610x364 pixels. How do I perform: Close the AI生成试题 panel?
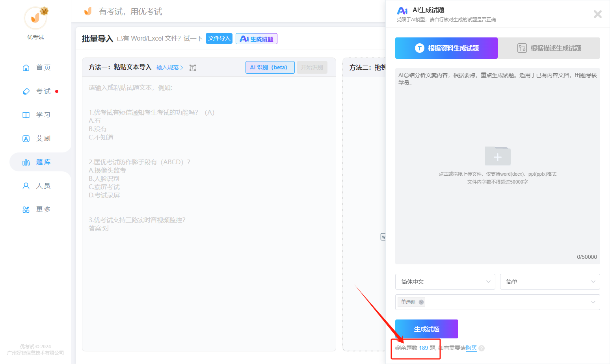[597, 14]
